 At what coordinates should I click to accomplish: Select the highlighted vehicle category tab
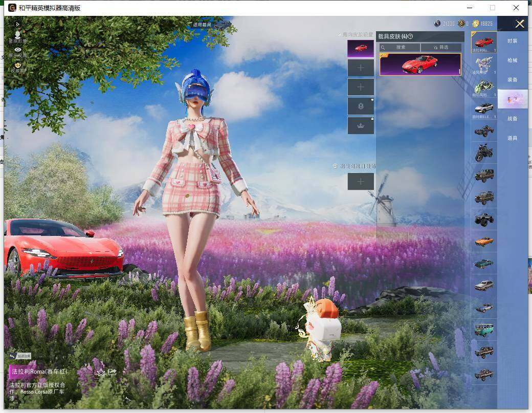point(513,99)
